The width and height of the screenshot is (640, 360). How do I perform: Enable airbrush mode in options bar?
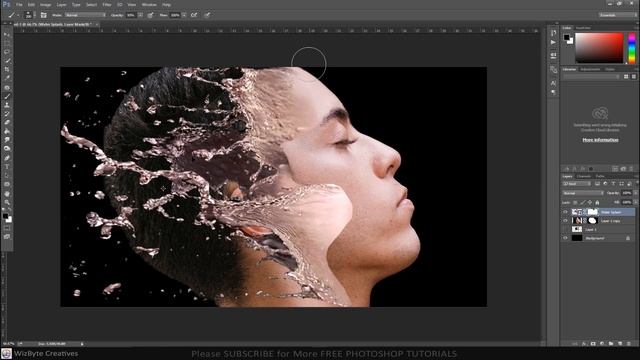coord(194,15)
